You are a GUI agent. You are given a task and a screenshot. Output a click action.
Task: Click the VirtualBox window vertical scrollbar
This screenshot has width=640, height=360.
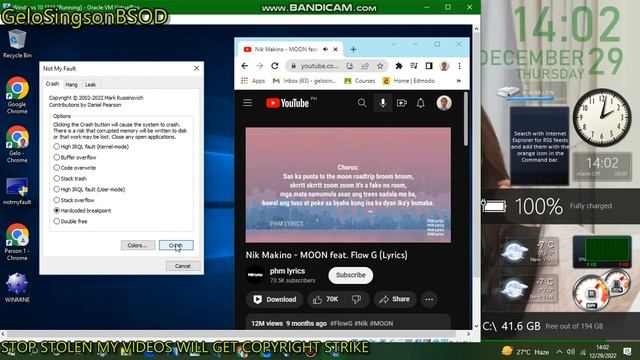[476, 178]
